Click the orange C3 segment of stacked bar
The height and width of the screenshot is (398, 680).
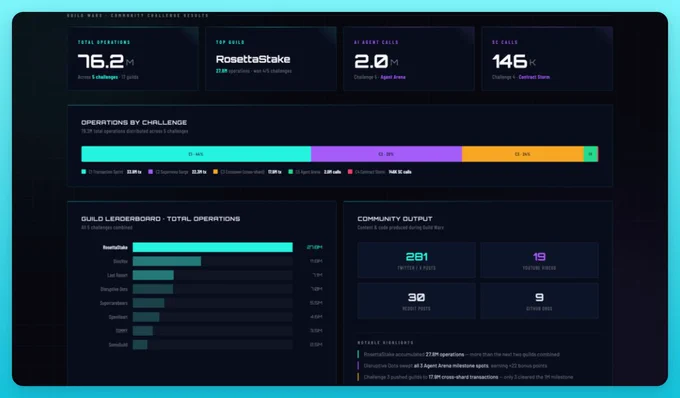(x=523, y=154)
